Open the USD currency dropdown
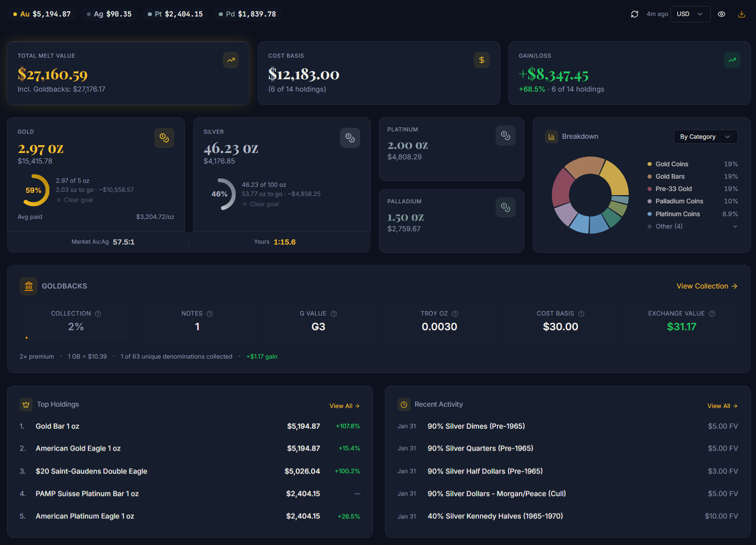 click(x=690, y=14)
